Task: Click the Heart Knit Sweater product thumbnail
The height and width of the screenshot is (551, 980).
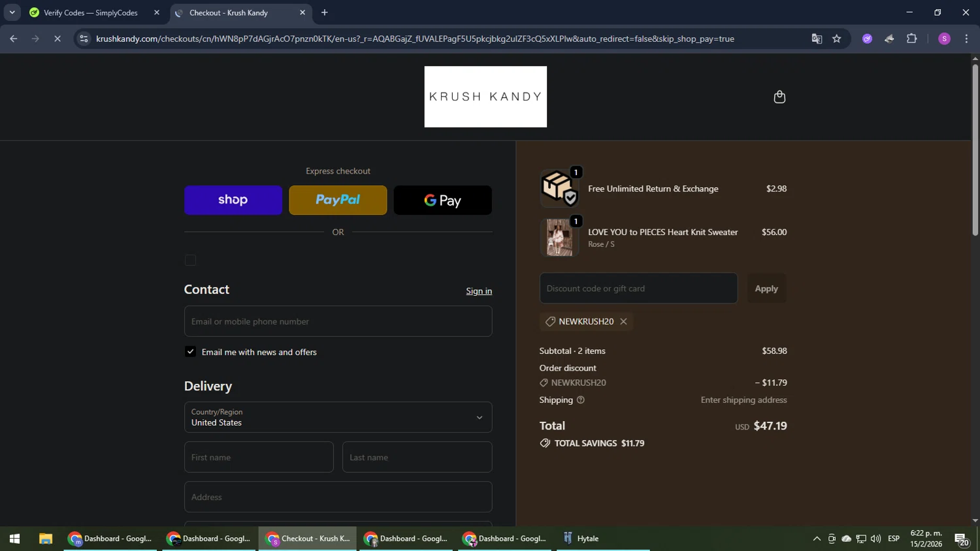Action: click(559, 237)
